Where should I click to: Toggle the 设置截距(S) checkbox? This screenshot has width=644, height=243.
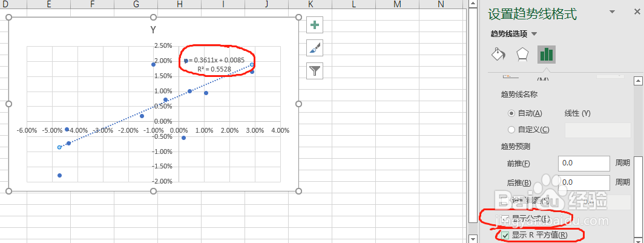[504, 201]
